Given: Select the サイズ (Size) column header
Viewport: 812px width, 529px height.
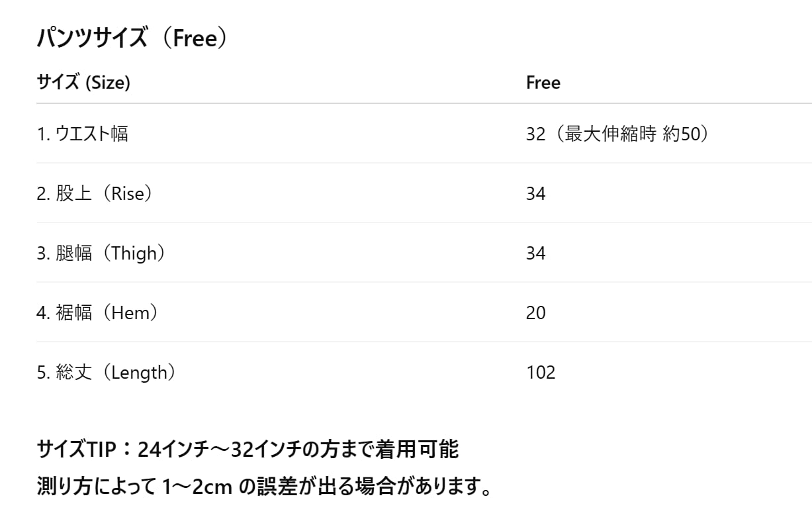Looking at the screenshot, I should (83, 83).
